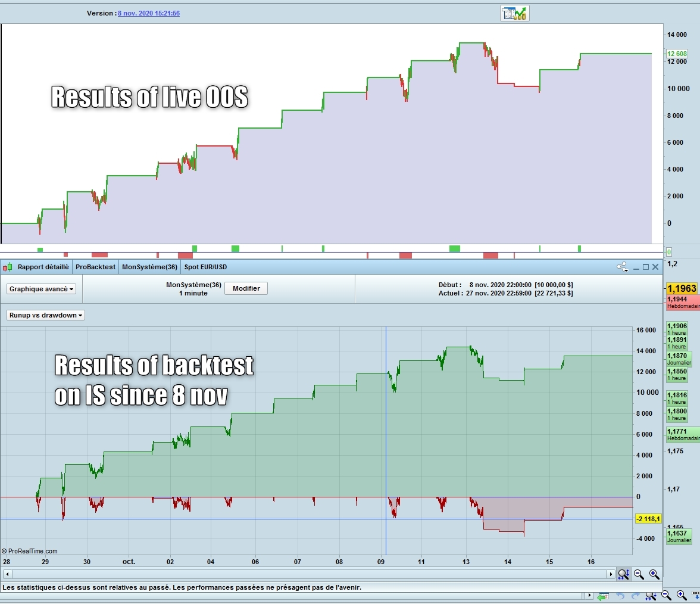Zoom in the main chart bottom toolbar
The width and height of the screenshot is (700, 604).
point(681,596)
